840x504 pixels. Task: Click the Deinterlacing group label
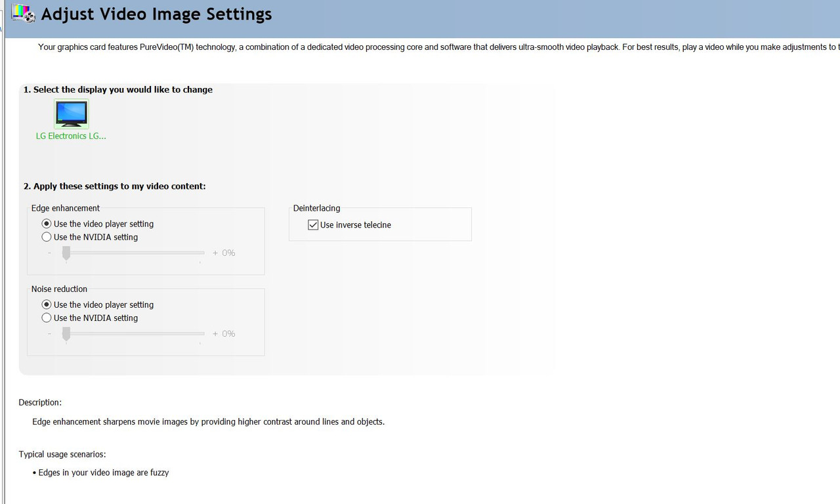[x=316, y=208]
